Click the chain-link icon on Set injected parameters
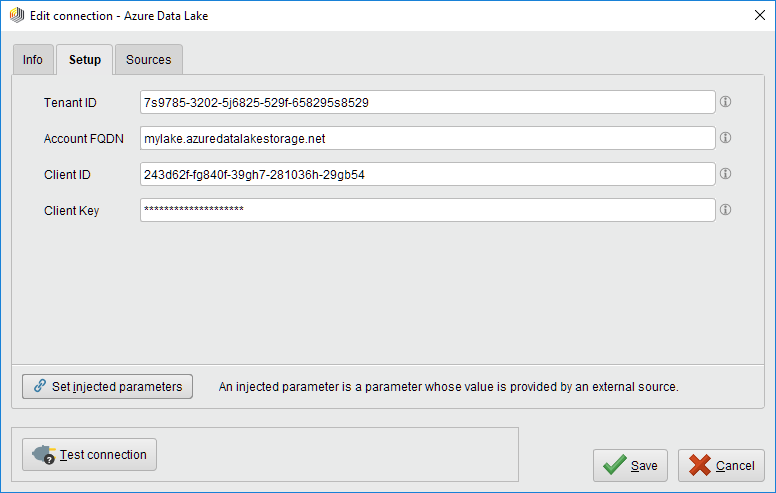 [40, 386]
